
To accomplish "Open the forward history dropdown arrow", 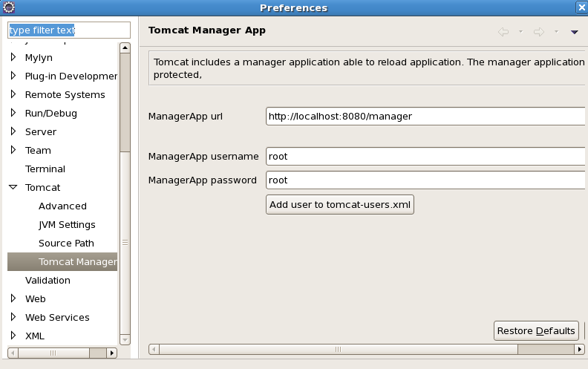I will [x=557, y=32].
